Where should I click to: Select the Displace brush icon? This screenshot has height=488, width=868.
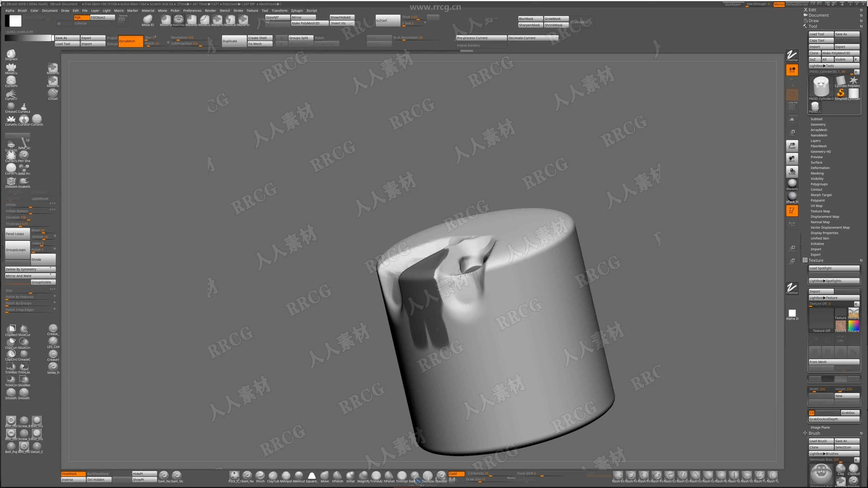(11, 54)
